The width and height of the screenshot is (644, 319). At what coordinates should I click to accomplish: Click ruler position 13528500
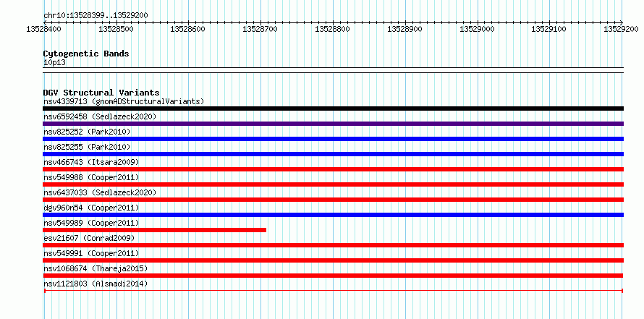coord(116,29)
